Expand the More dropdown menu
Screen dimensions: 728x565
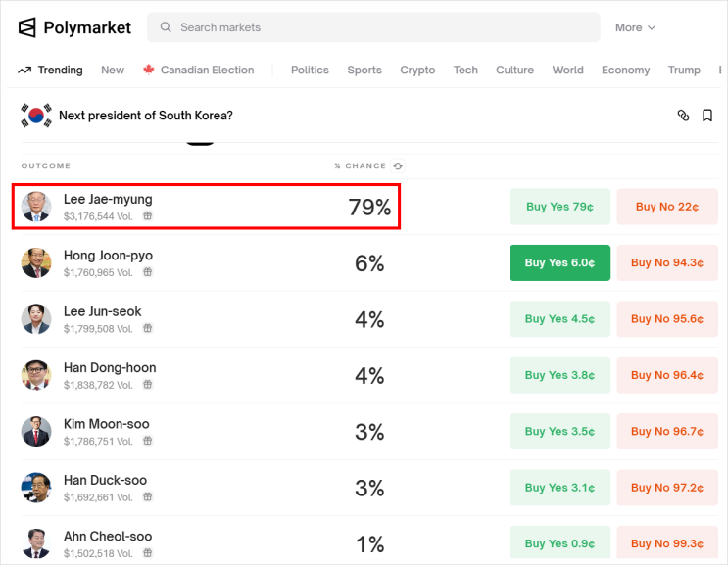635,27
